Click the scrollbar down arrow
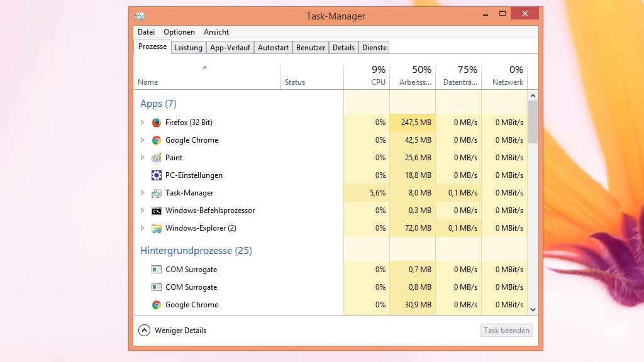The height and width of the screenshot is (362, 644). (533, 309)
